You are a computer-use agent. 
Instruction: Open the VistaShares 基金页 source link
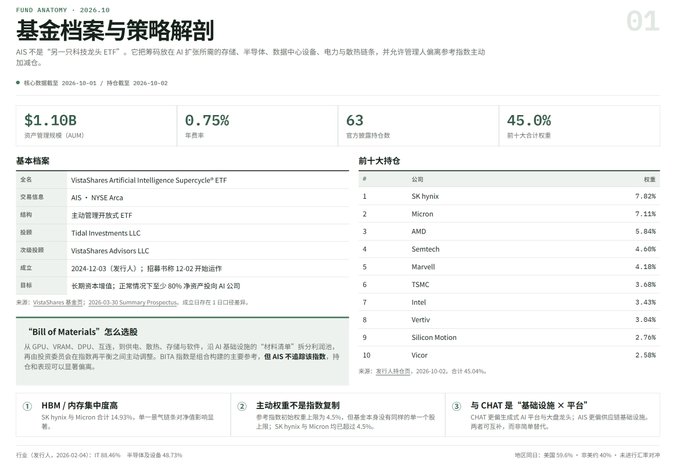tap(58, 303)
